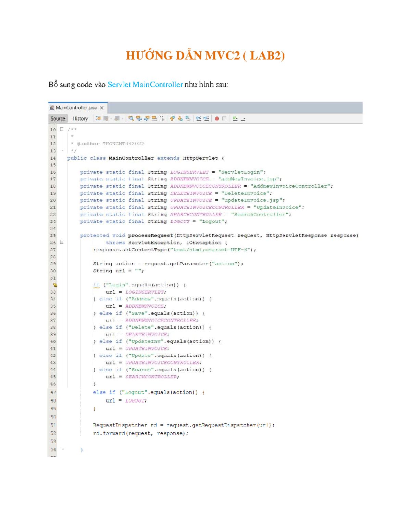The width and height of the screenshot is (411, 532).
Task: Click the Find Selection magnifier icon
Action: click(131, 119)
